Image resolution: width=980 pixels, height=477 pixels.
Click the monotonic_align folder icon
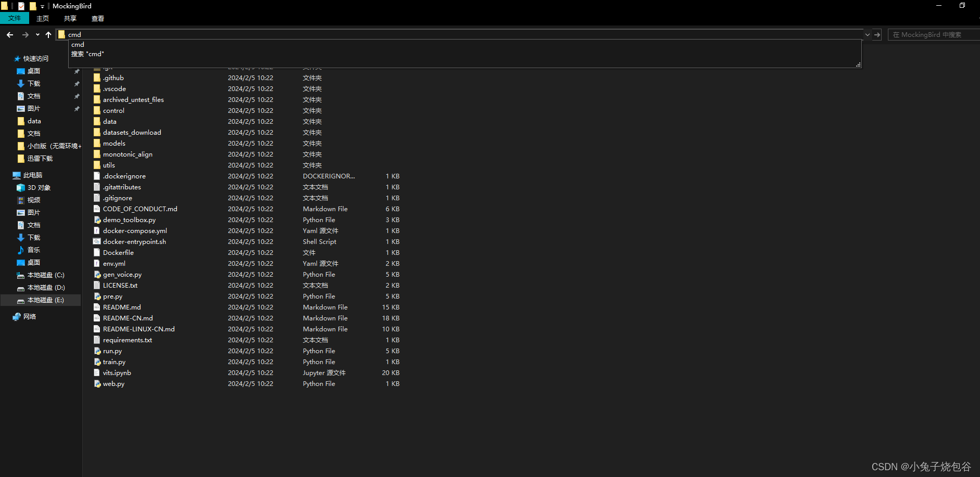click(x=97, y=154)
